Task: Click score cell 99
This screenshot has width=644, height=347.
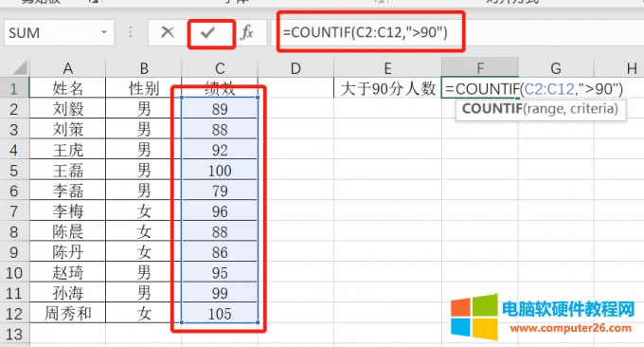Action: point(220,293)
